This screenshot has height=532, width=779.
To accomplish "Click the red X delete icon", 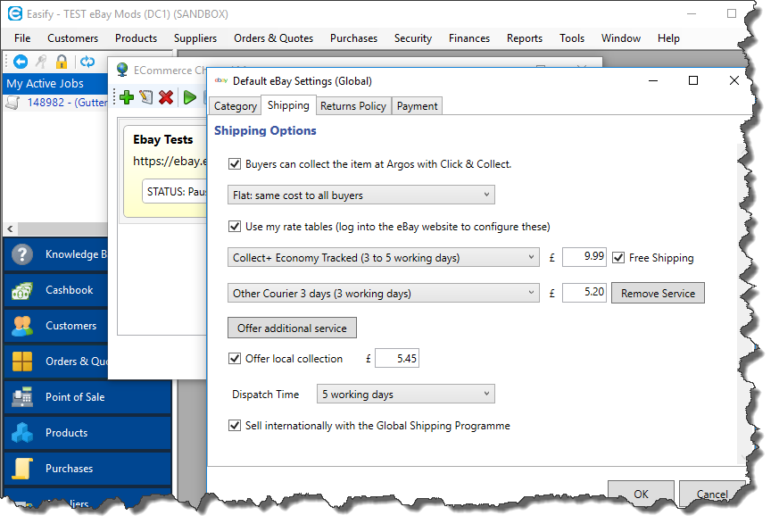I will [166, 97].
